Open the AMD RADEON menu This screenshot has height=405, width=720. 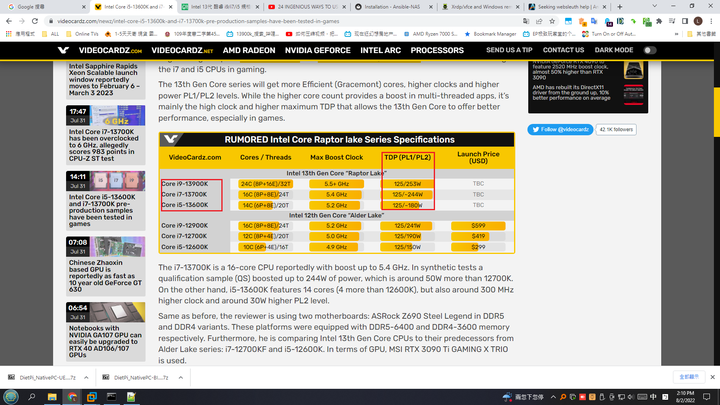click(x=249, y=51)
